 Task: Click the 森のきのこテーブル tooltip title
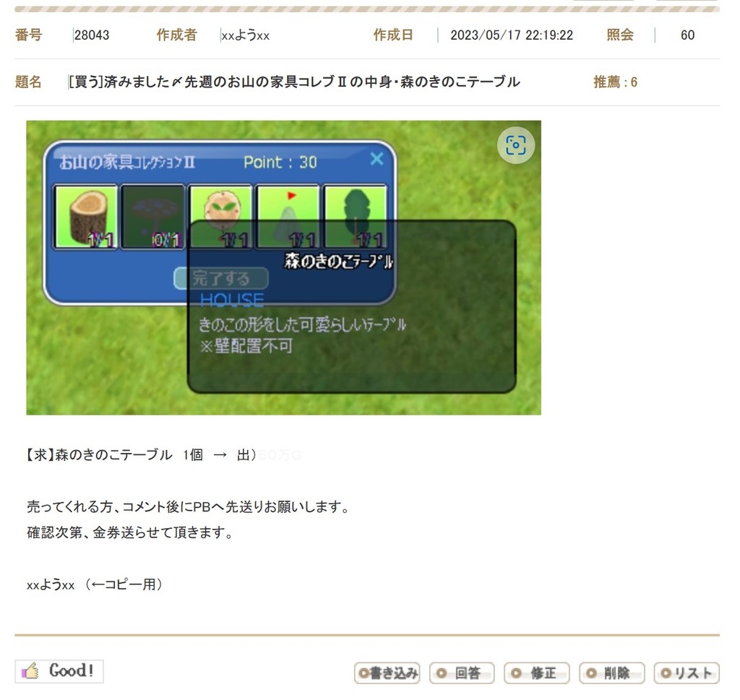pos(338,262)
